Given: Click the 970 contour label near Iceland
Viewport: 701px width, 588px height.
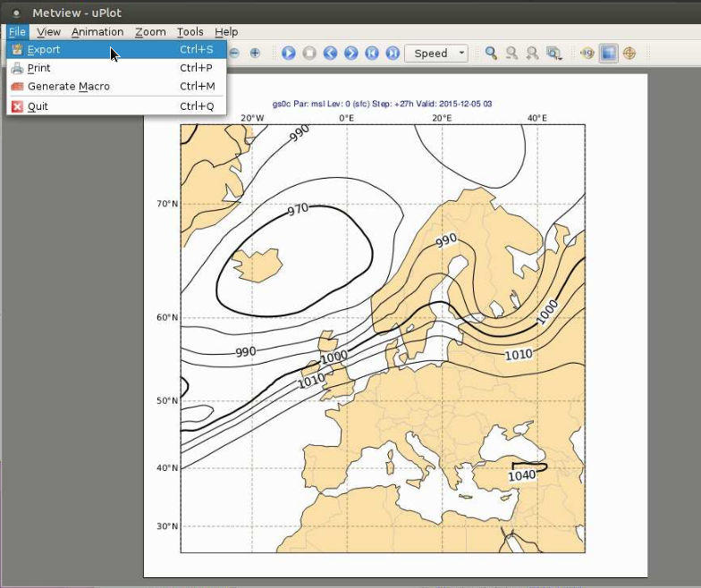Looking at the screenshot, I should [298, 209].
